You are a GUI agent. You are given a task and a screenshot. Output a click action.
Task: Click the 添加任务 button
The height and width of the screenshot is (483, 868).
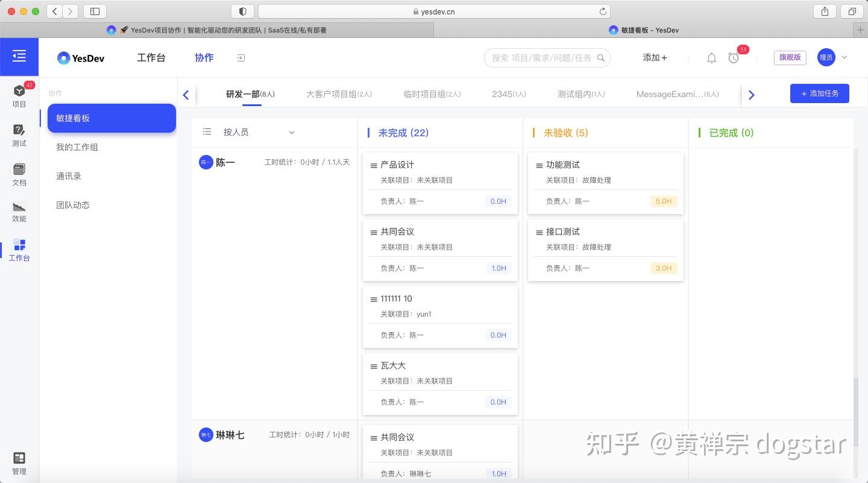coord(820,93)
